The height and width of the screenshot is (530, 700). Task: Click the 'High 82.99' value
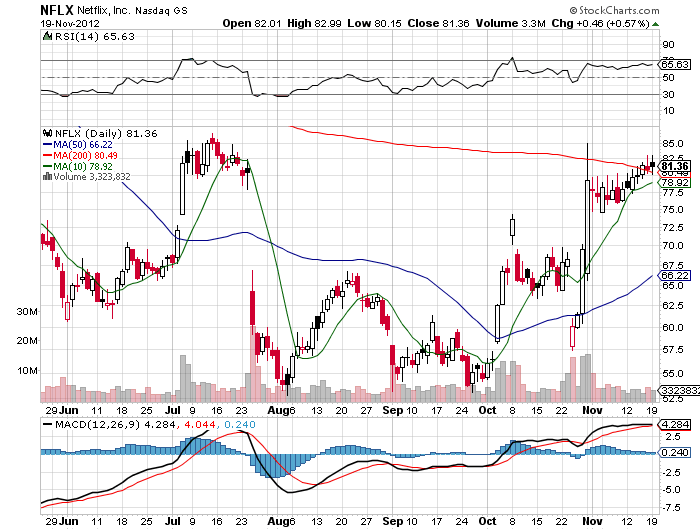[315, 23]
